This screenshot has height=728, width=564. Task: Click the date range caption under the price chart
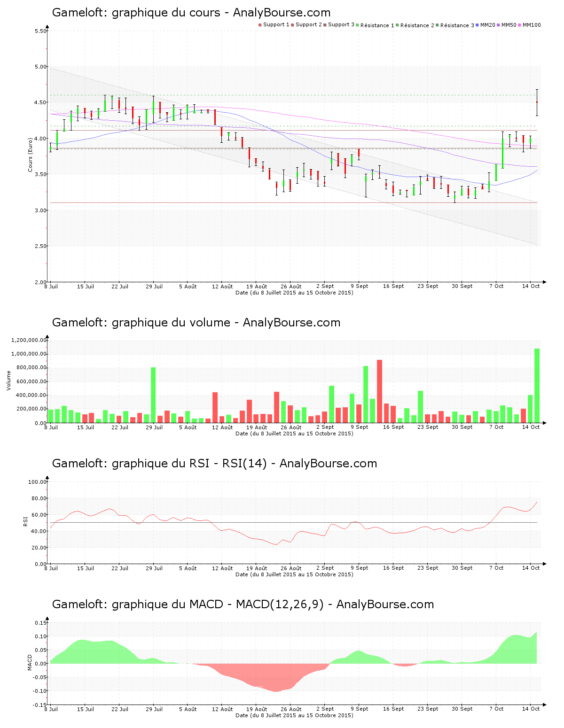pyautogui.click(x=294, y=293)
